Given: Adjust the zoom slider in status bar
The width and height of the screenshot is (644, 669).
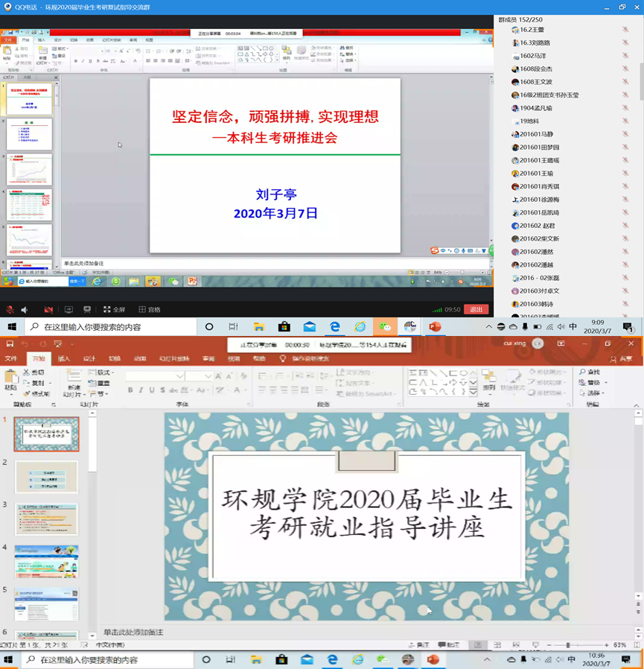Looking at the screenshot, I should [568, 645].
